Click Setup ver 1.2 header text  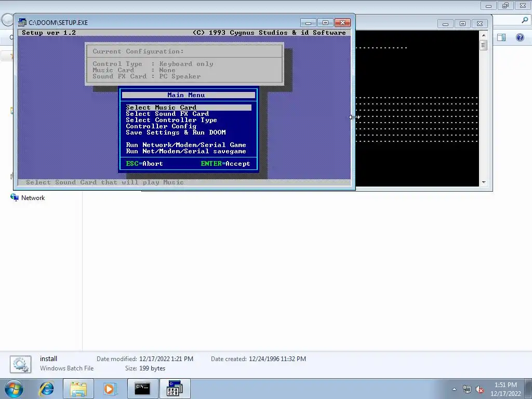(49, 33)
